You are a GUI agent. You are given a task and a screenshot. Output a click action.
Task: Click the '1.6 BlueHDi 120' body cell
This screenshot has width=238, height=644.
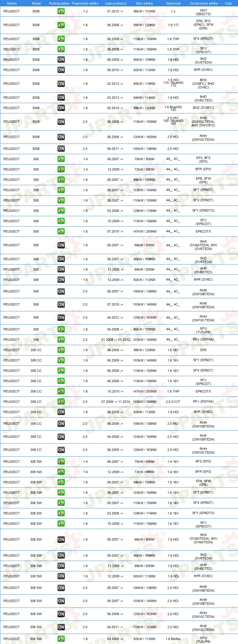click(x=173, y=108)
